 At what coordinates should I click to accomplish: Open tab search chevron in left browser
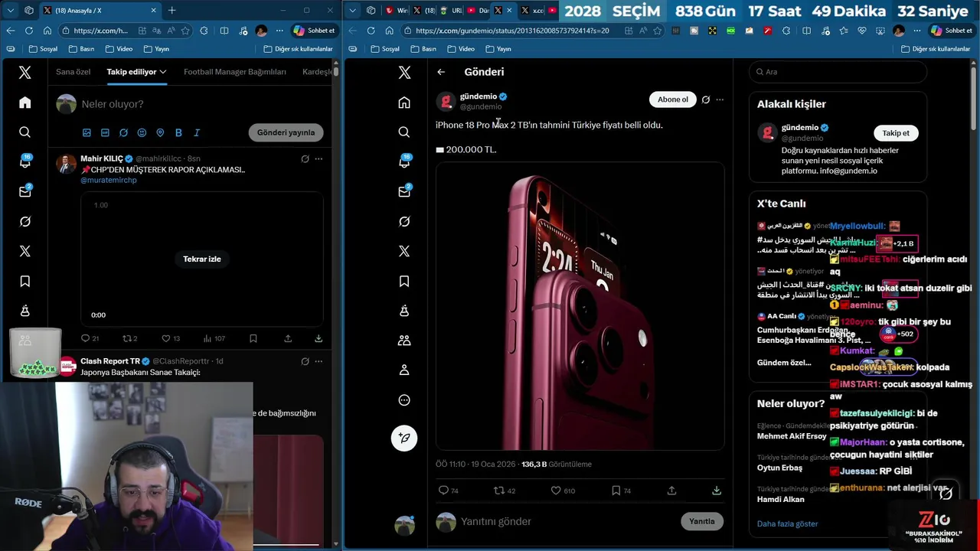pos(10,11)
